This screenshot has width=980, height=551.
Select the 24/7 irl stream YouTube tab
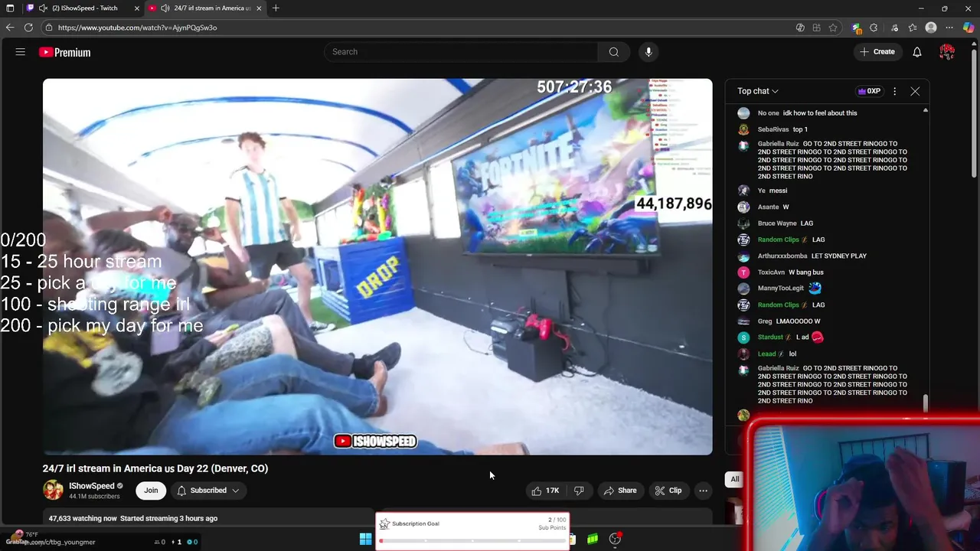tap(205, 8)
